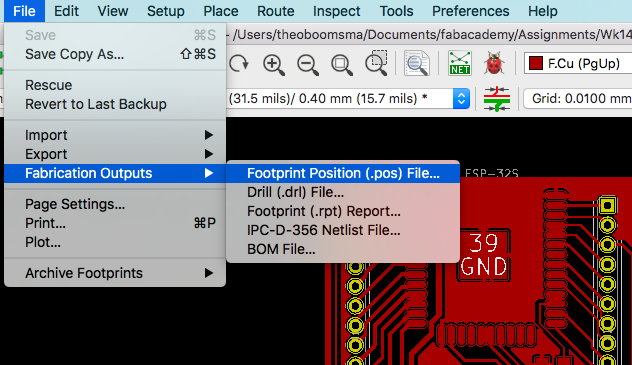Open the Inspect menu

(337, 11)
